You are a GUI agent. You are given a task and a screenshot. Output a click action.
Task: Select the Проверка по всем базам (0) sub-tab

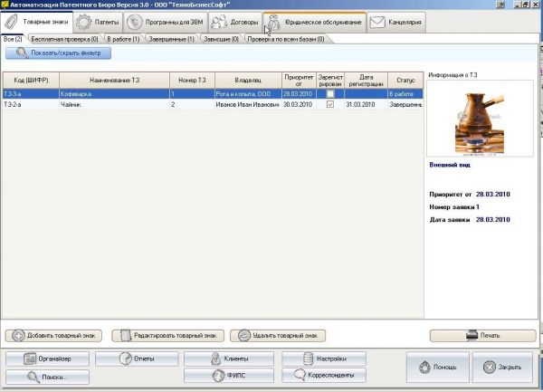click(286, 39)
